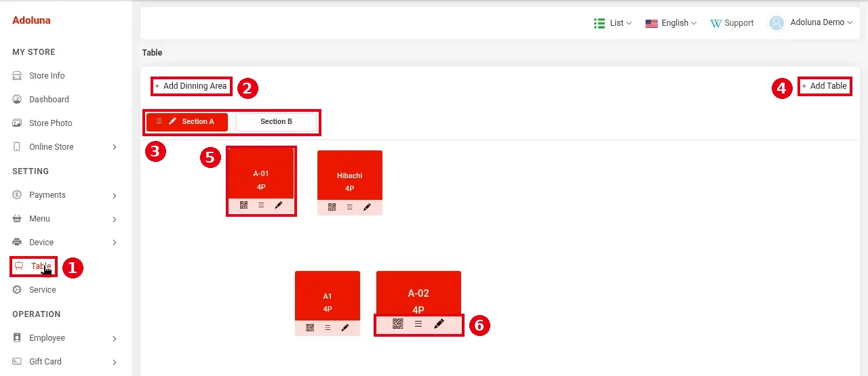The width and height of the screenshot is (868, 376).
Task: Click the pencil icon on Section A
Action: pyautogui.click(x=172, y=121)
